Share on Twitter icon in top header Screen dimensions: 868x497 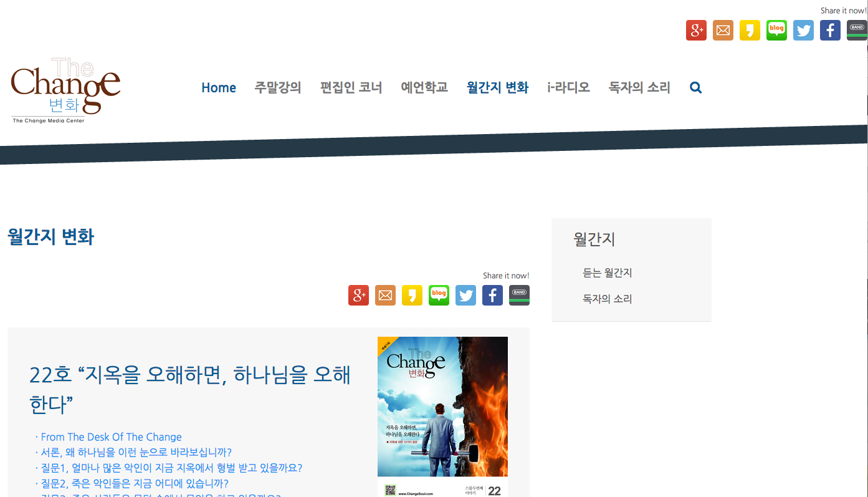803,30
